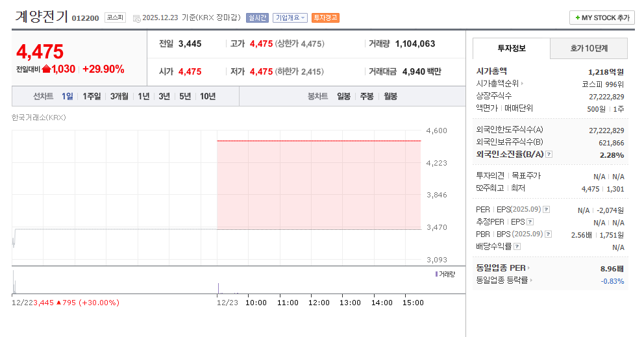Click the 전일 value 3,445
This screenshot has height=337, width=644.
[190, 44]
